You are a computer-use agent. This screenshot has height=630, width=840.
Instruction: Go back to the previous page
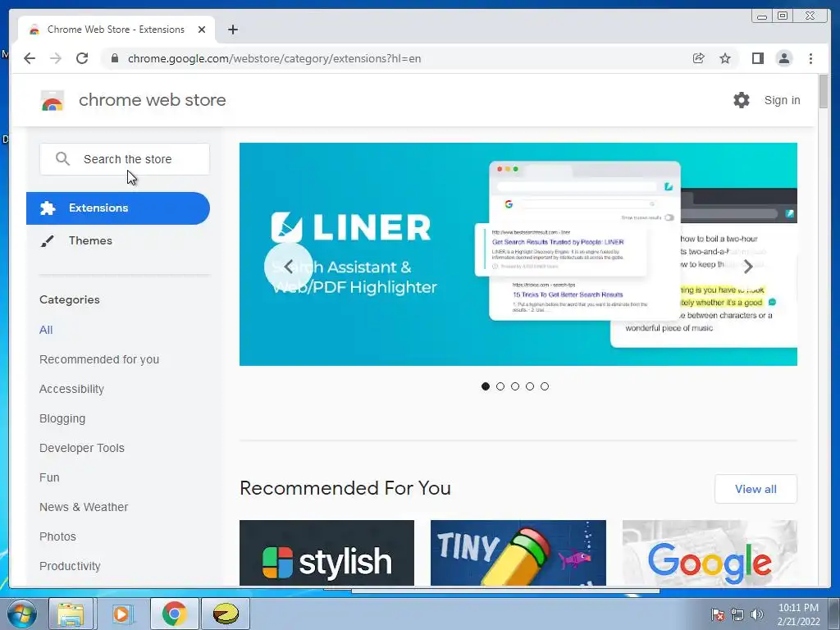point(30,58)
